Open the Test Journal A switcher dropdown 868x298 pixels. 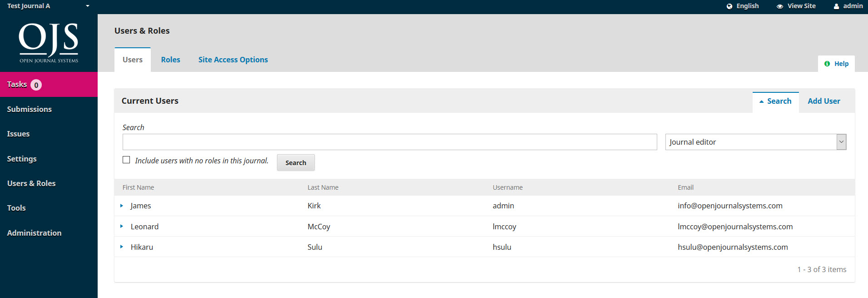(x=49, y=6)
